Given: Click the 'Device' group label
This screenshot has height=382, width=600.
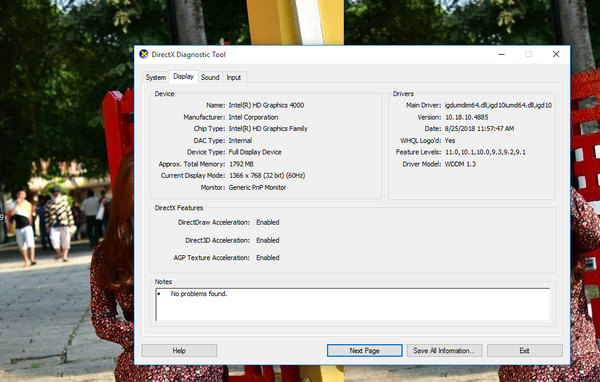Looking at the screenshot, I should [164, 94].
